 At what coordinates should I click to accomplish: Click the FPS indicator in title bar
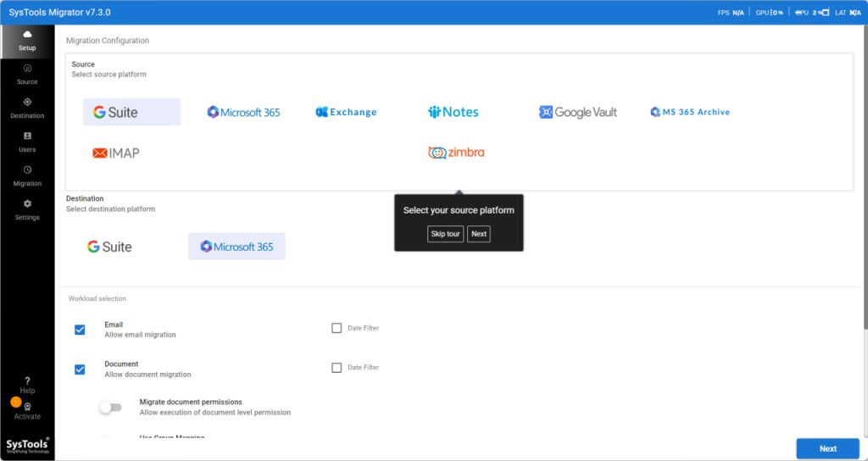[731, 12]
